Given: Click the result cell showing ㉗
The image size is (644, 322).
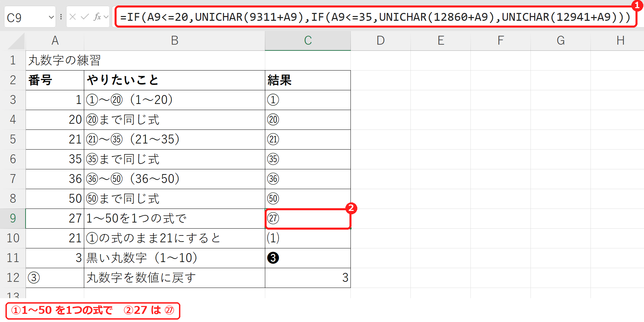Looking at the screenshot, I should 308,218.
